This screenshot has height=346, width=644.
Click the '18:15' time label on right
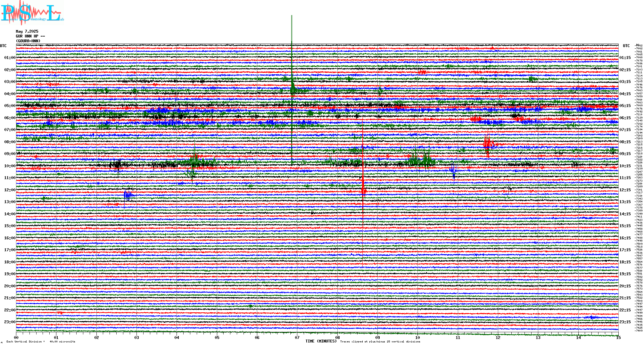coord(625,262)
